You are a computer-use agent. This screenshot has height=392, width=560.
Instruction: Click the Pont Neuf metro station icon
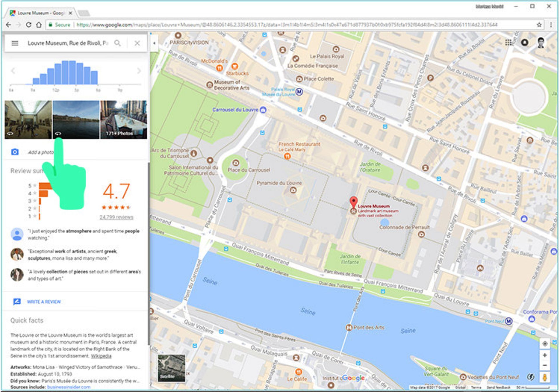(509, 321)
